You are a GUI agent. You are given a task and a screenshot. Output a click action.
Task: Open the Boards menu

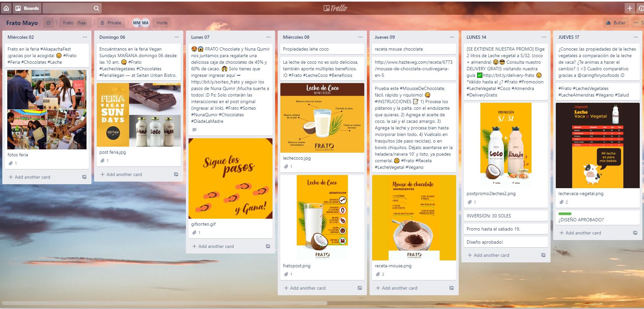click(x=27, y=8)
